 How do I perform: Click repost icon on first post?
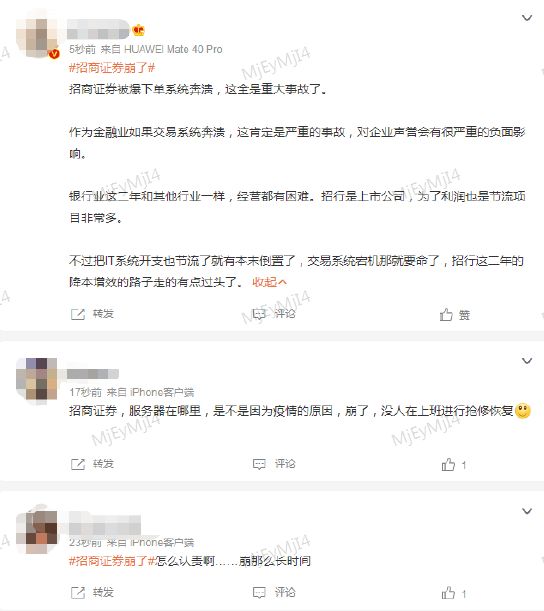(78, 314)
